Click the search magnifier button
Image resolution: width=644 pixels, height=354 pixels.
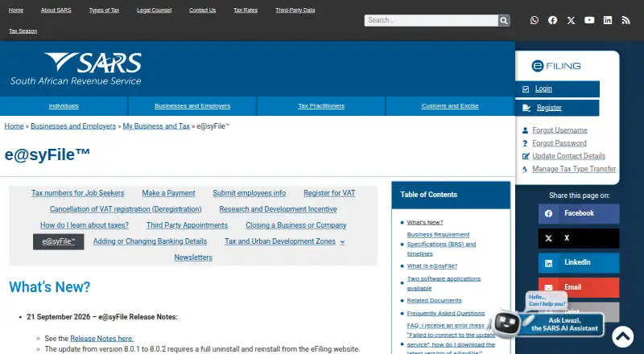[x=504, y=21]
